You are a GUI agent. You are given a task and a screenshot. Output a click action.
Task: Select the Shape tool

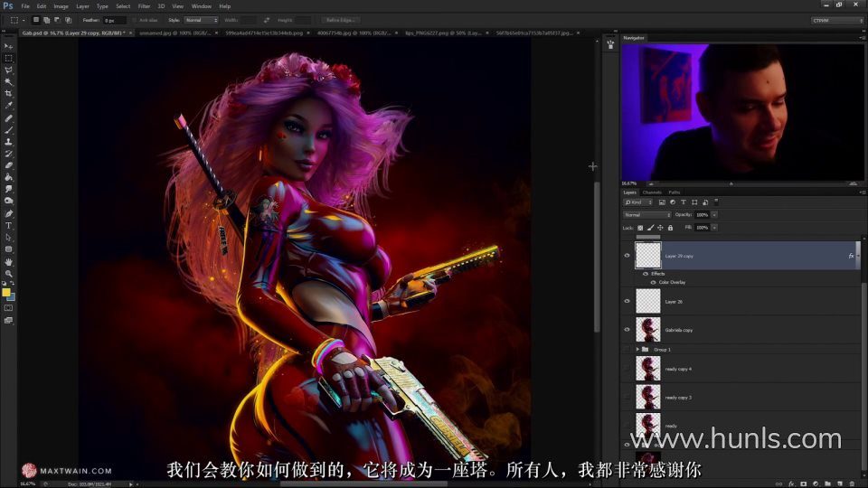click(x=8, y=249)
